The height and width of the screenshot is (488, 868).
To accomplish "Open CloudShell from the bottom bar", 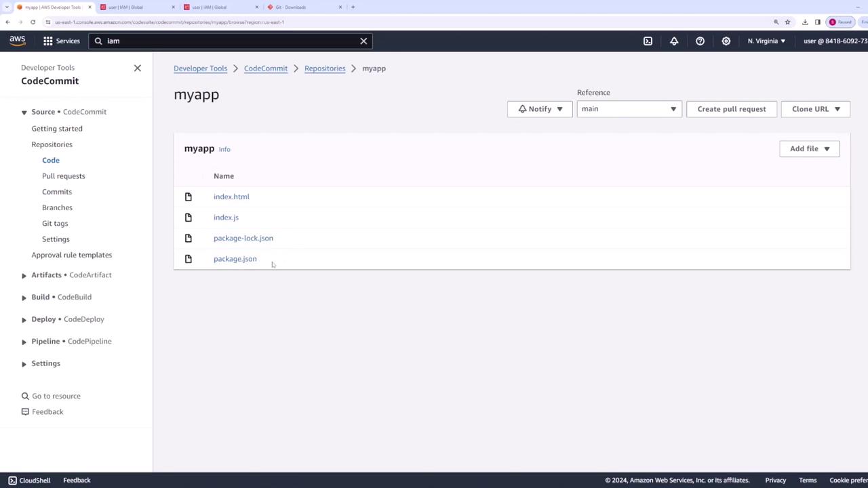I will click(x=29, y=480).
